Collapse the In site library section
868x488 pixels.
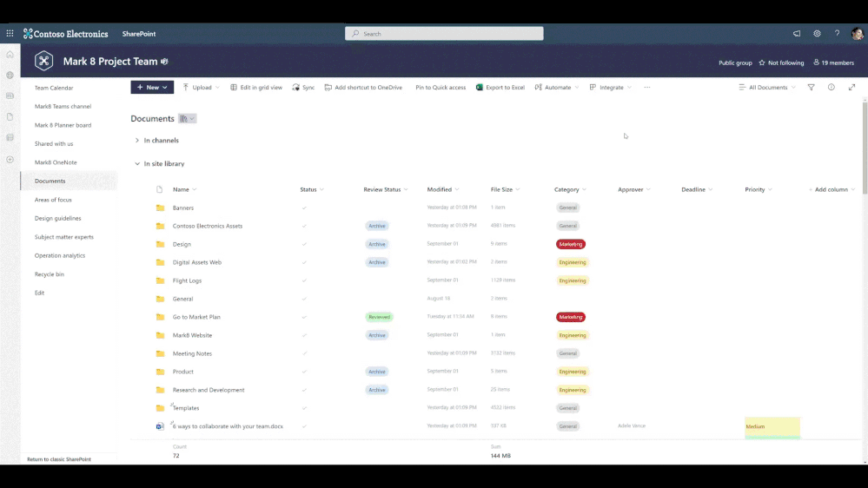(136, 164)
